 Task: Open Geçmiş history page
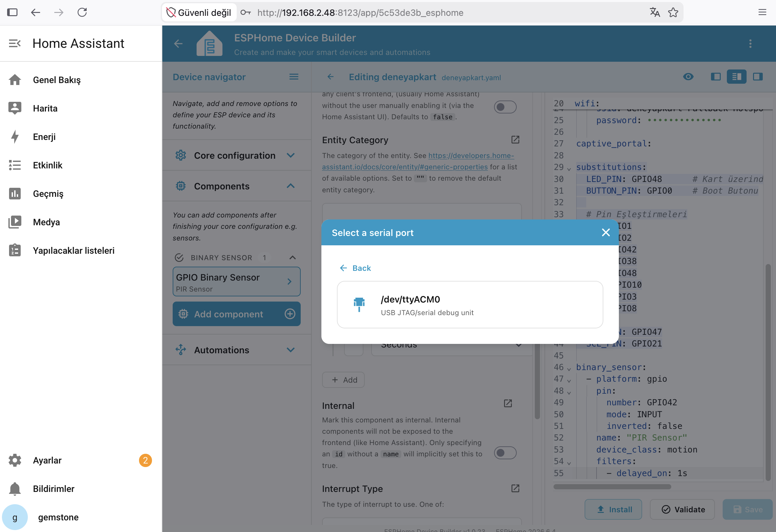[x=81, y=194]
